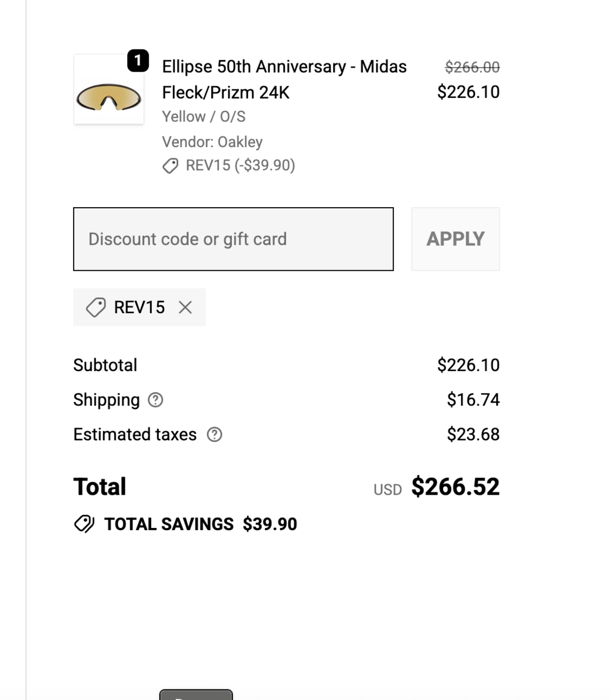Click the Subtotal row label
Screen dimensions: 610x700
[x=105, y=365]
